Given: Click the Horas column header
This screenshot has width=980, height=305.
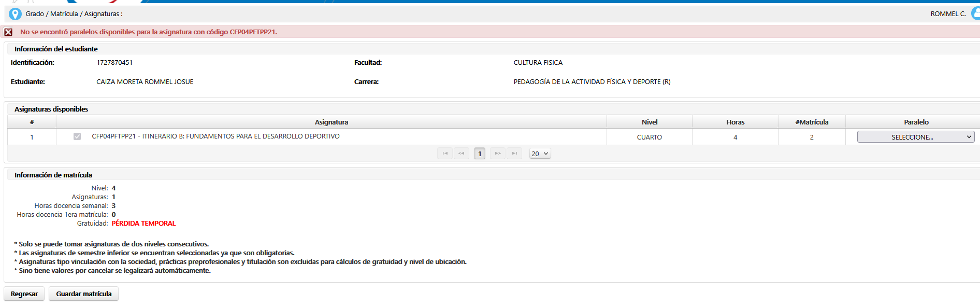Looking at the screenshot, I should (x=736, y=122).
